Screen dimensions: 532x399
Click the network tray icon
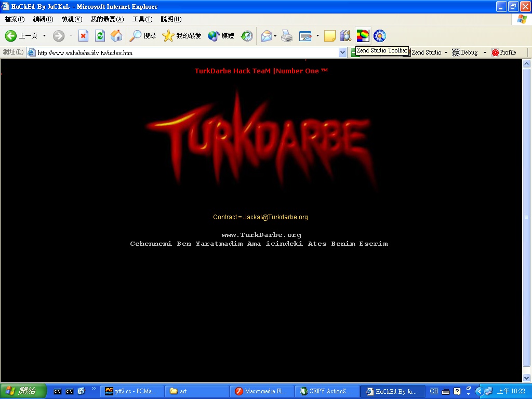pyautogui.click(x=488, y=391)
